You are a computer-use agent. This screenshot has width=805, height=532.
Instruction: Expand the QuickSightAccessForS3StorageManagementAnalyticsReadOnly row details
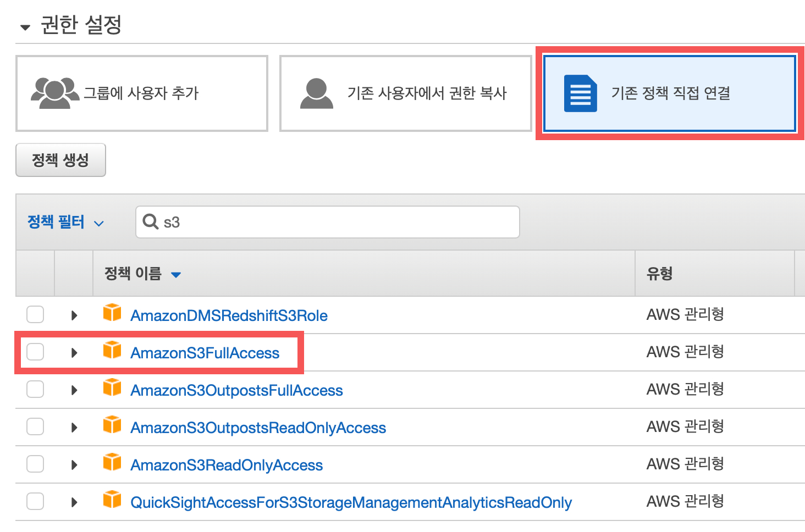(x=74, y=502)
